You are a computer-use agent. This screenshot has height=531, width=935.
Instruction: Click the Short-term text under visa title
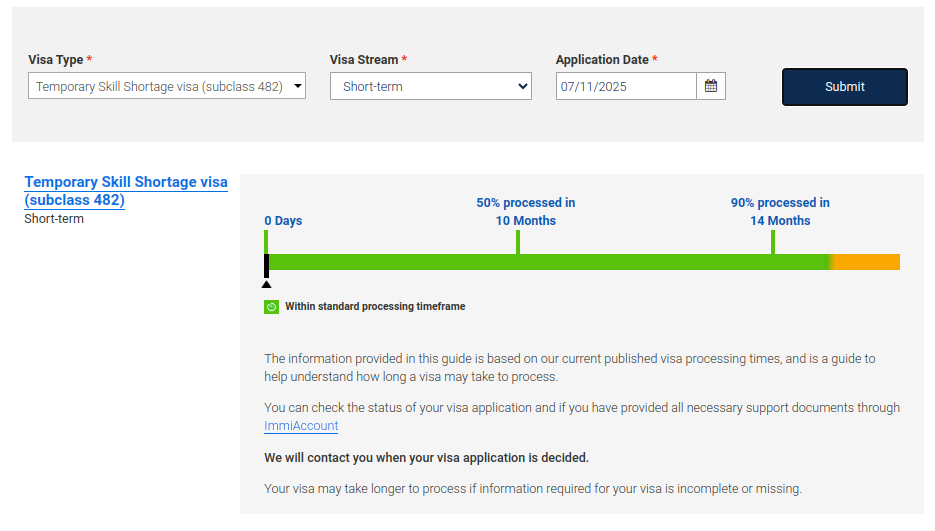point(54,219)
